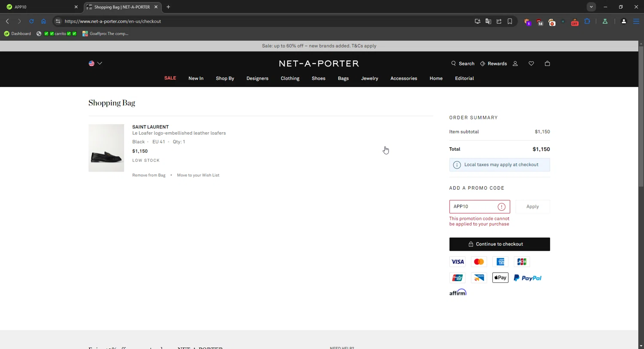The image size is (644, 349).
Task: Click the Visa card logo
Action: point(457,262)
